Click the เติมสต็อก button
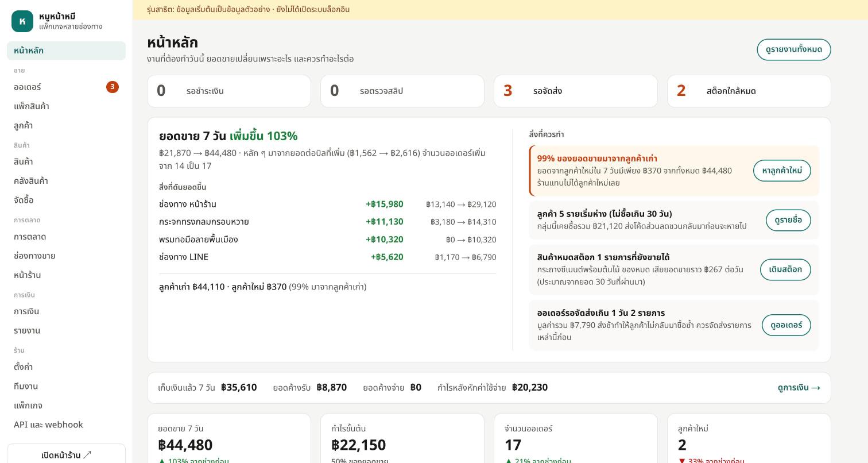 click(785, 269)
